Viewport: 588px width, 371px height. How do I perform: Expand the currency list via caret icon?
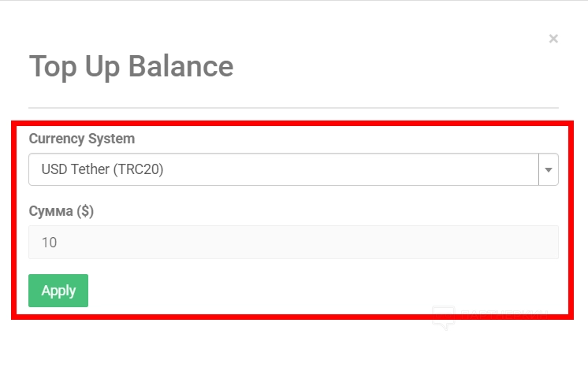(x=549, y=169)
